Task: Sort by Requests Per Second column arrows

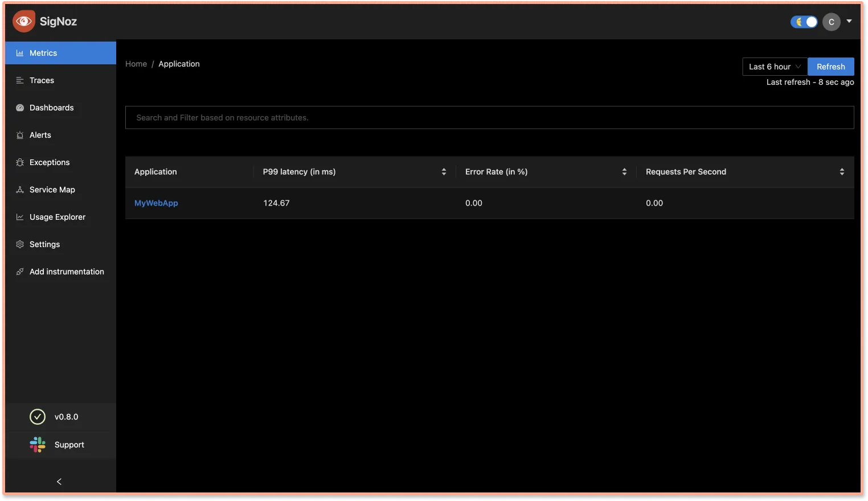Action: pos(842,172)
